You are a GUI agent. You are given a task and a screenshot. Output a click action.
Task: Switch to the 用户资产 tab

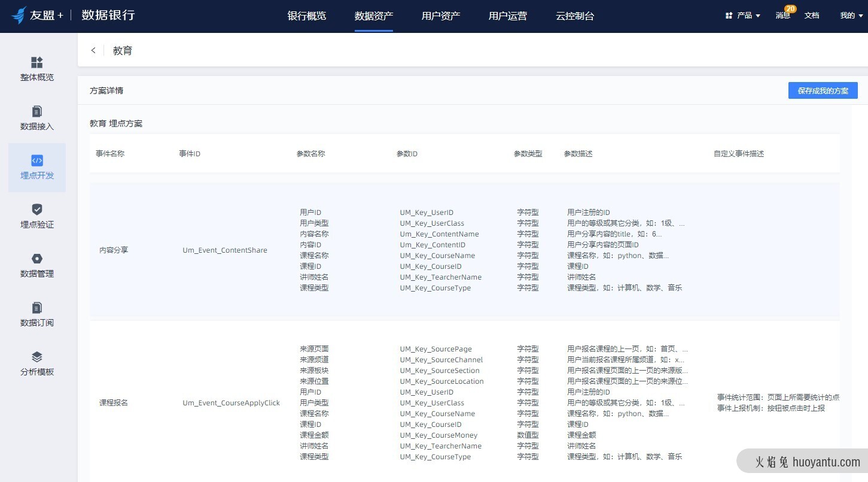(441, 16)
